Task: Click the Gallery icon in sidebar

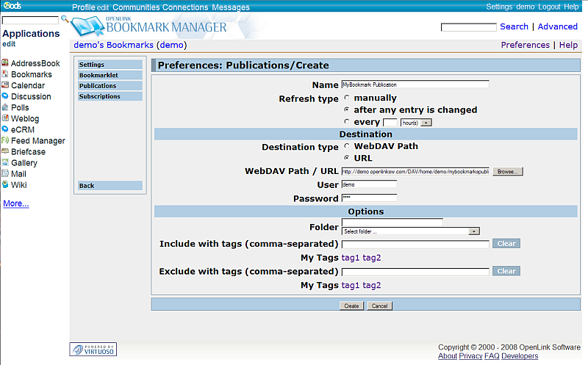Action: (5, 162)
